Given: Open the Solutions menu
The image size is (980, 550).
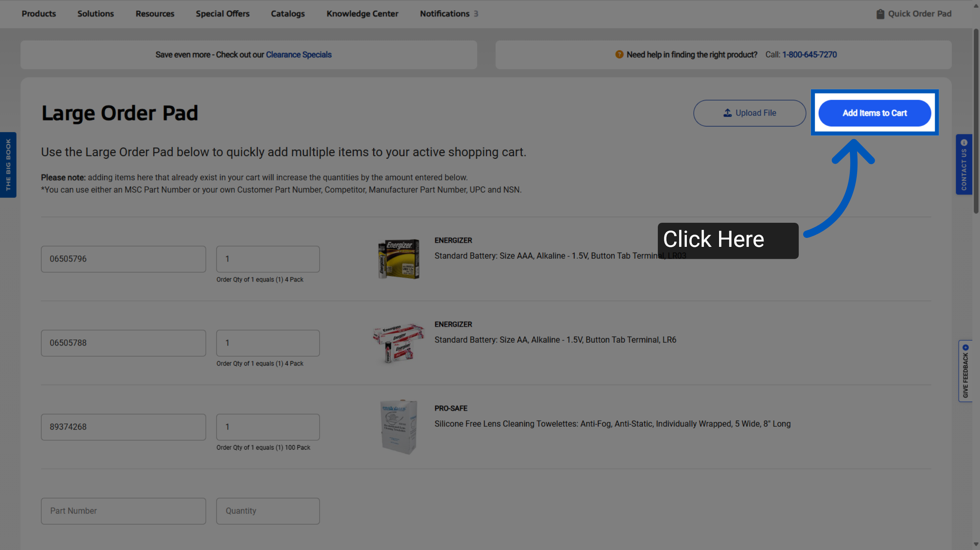Looking at the screenshot, I should pos(96,14).
